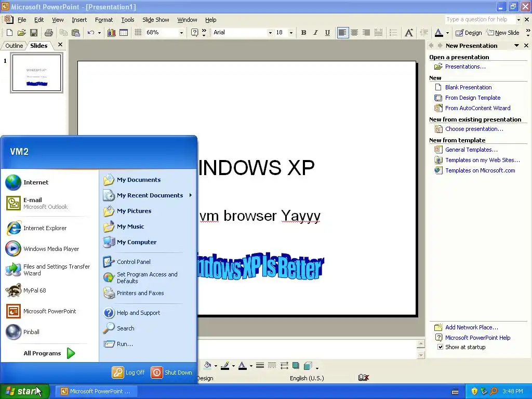Click the Arrow Style icon on Drawing toolbar
Image resolution: width=532 pixels, height=399 pixels.
click(284, 365)
